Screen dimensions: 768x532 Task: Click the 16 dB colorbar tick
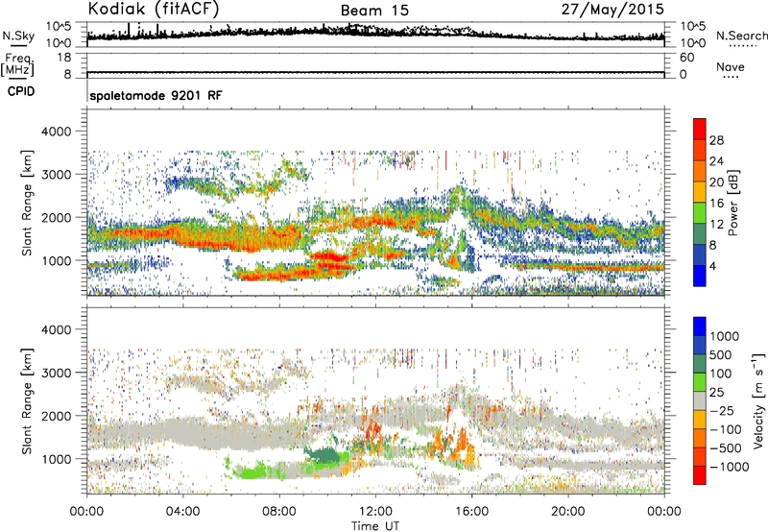(716, 204)
